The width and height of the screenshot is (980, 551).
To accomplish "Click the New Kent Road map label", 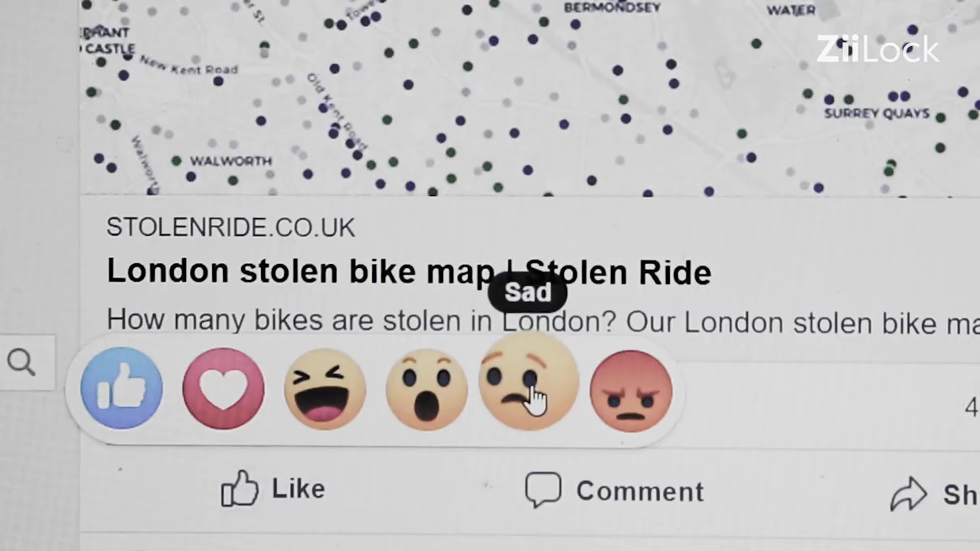I will 188,66.
